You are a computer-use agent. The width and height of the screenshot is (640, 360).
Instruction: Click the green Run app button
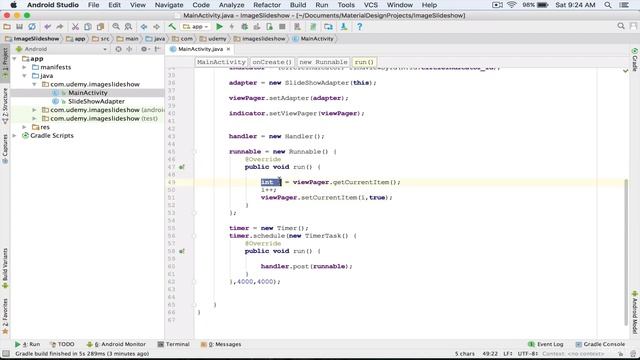click(219, 27)
